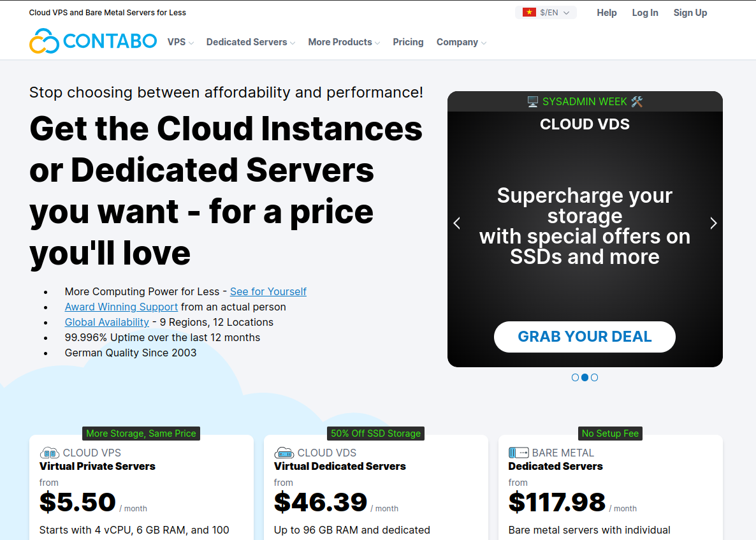Click the CLOUD VPS card label
The image size is (756, 540).
tap(92, 453)
